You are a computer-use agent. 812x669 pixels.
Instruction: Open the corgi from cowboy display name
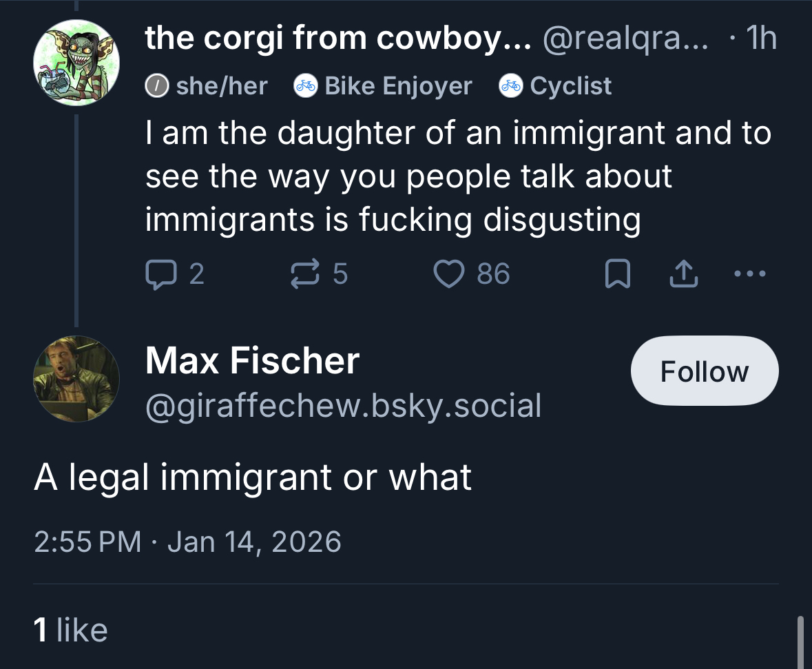(337, 39)
